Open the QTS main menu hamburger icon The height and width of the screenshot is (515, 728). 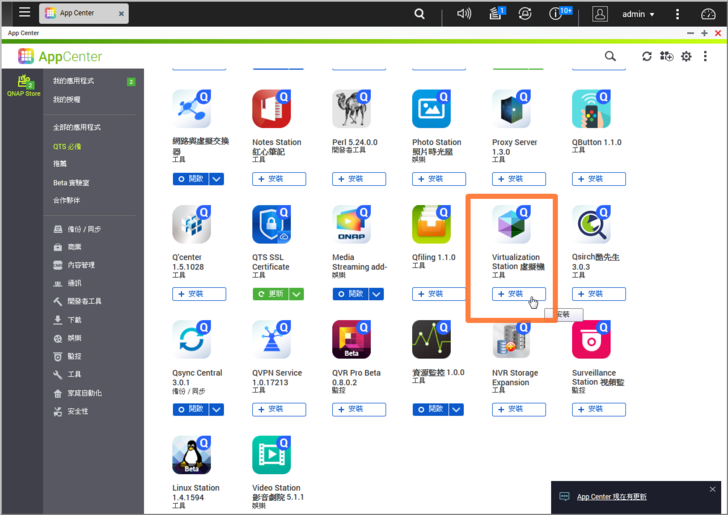tap(24, 13)
